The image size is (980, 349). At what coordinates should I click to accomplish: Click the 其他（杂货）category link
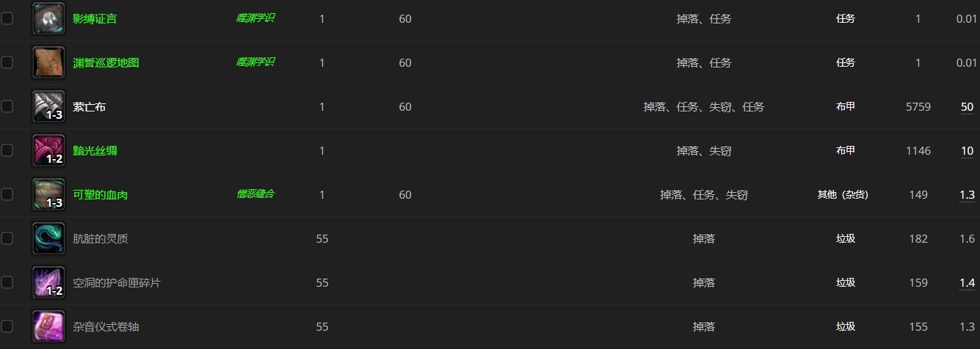tap(843, 195)
